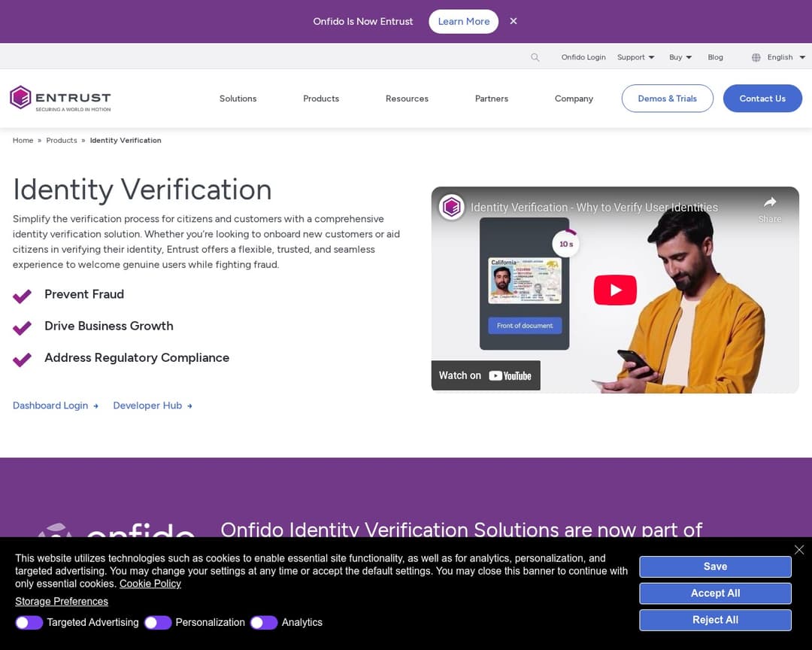Toggle Analytics cookies switch
Screen dimensions: 812x650
264,622
